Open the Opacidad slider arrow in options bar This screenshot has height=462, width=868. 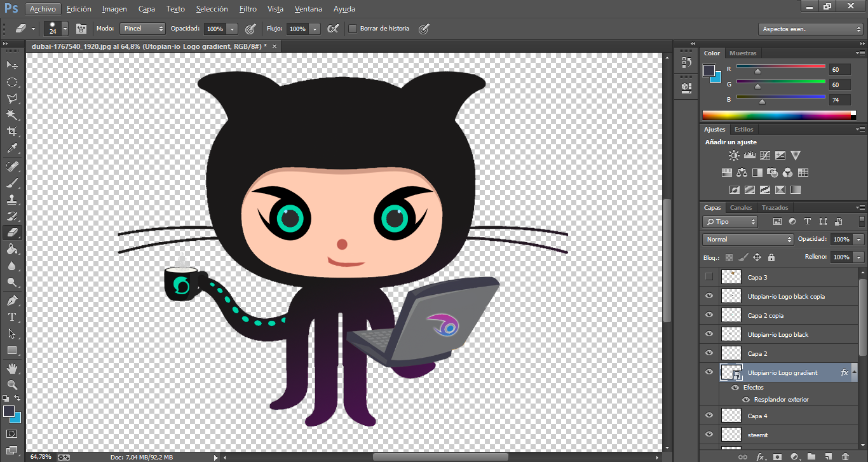pyautogui.click(x=232, y=29)
